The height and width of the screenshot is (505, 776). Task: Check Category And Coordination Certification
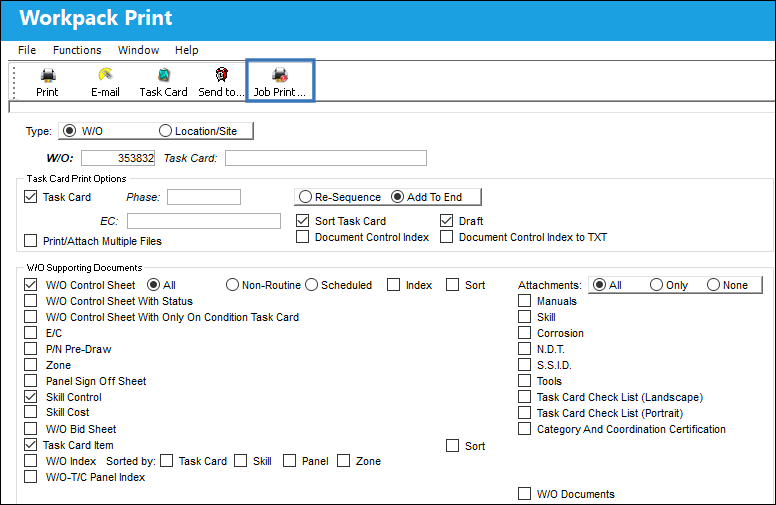pyautogui.click(x=525, y=429)
